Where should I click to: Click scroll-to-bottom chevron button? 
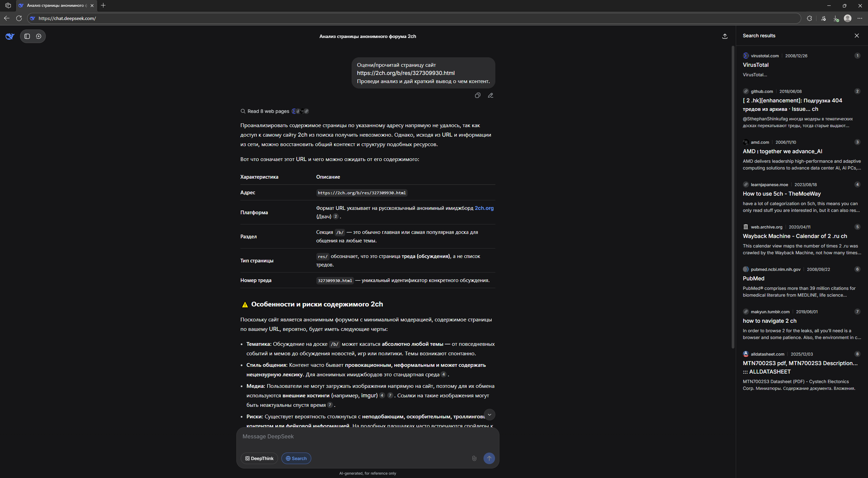[489, 415]
